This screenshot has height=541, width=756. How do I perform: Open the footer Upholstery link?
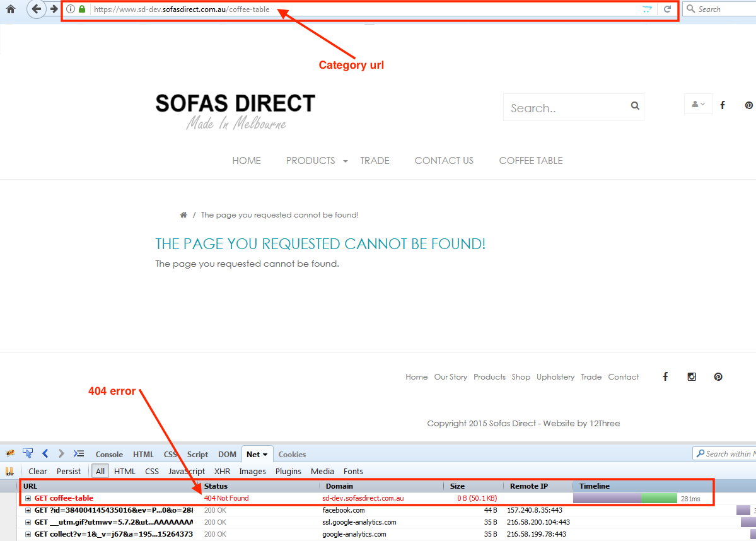point(555,377)
